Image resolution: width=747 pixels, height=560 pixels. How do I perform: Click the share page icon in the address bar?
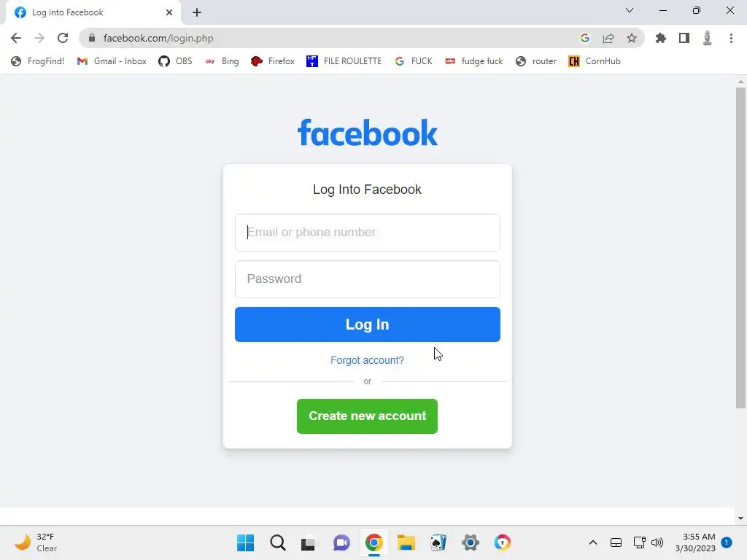click(608, 38)
